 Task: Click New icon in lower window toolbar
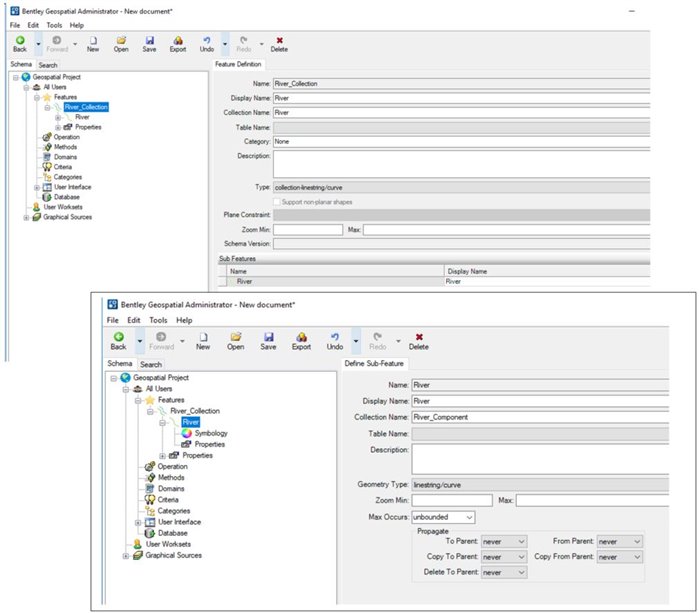point(203,337)
